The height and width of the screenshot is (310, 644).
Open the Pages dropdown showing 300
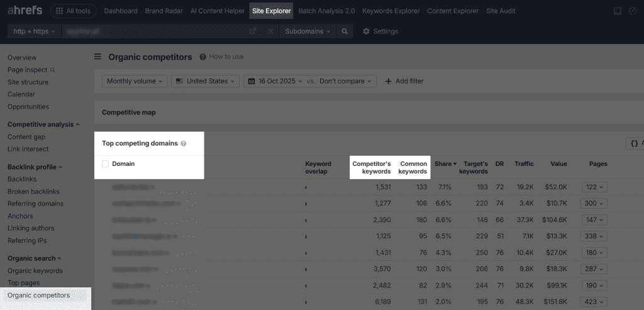[594, 203]
